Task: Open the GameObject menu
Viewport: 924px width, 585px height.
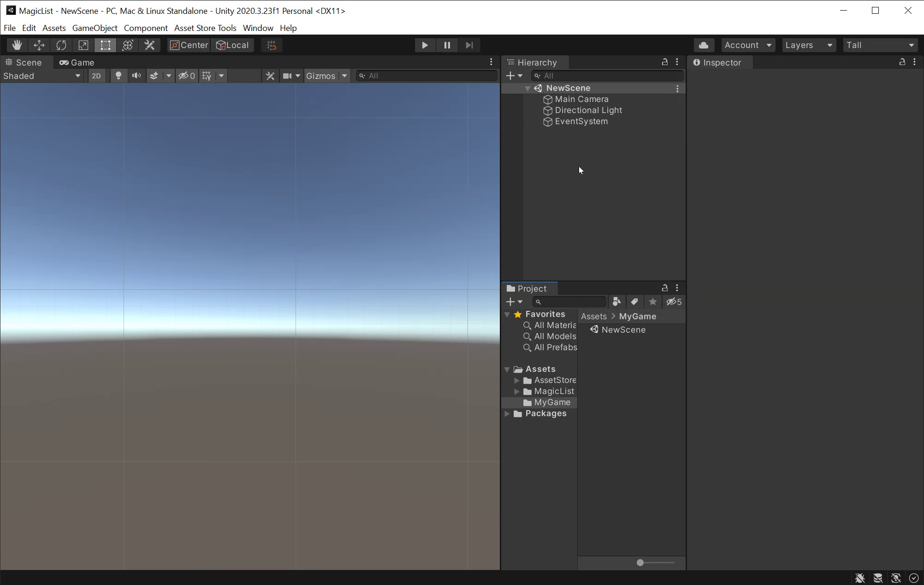Action: point(95,28)
